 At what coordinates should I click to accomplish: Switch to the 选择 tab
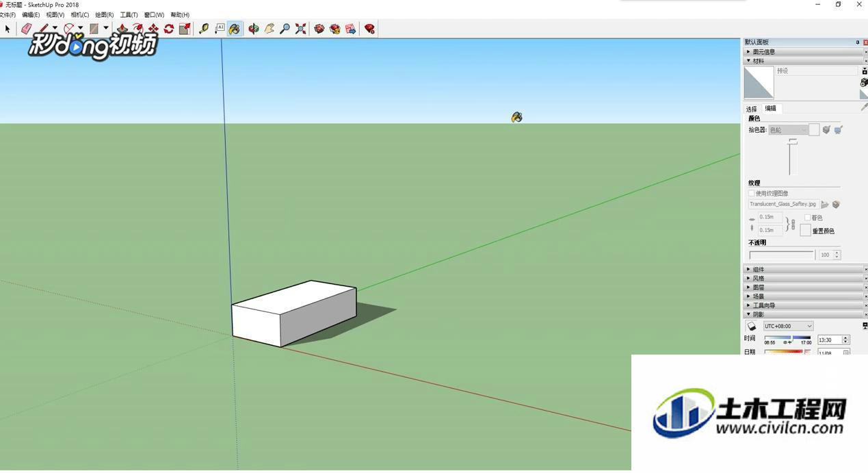(x=752, y=109)
